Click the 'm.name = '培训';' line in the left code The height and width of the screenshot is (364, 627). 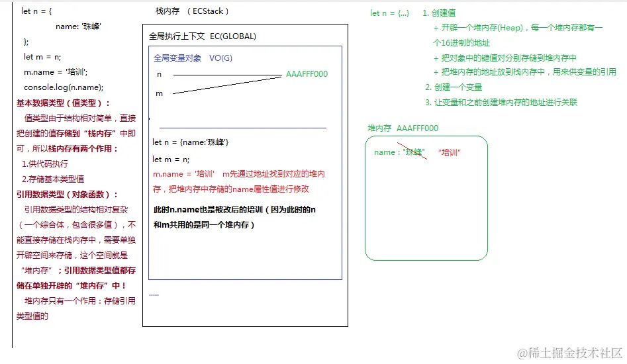[56, 72]
